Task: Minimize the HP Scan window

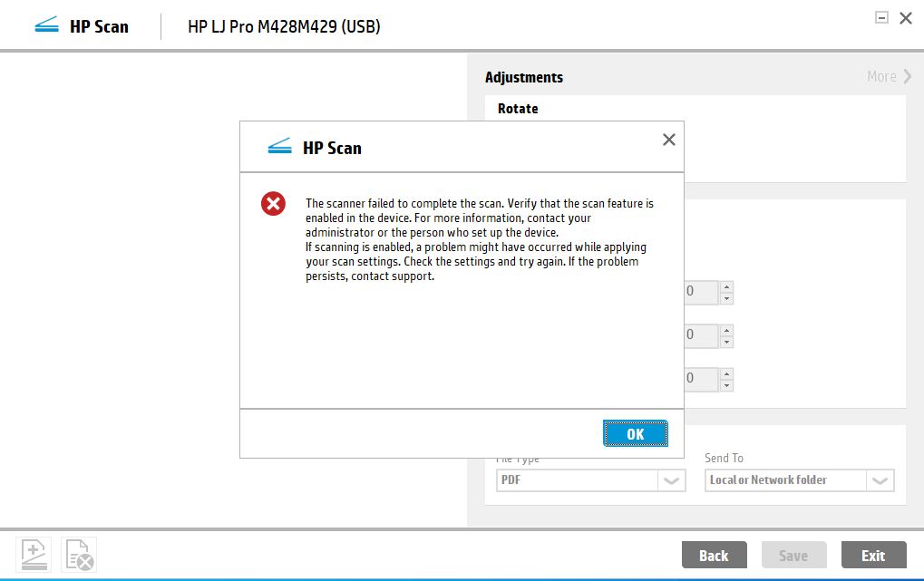Action: point(882,16)
